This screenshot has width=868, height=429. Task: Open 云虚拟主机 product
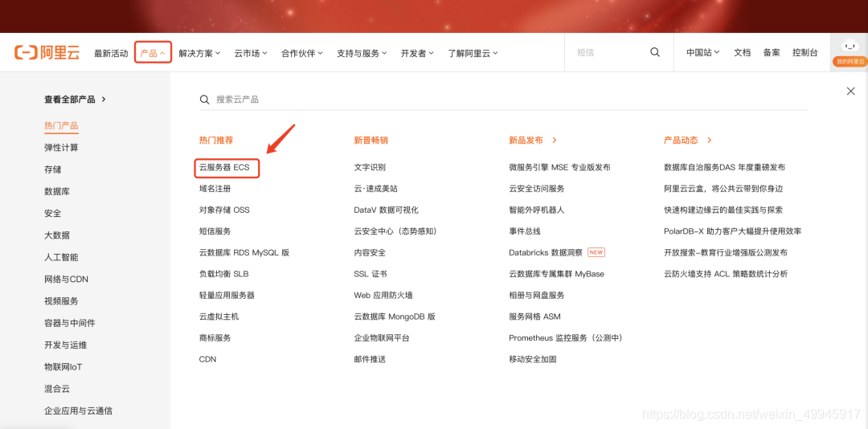(219, 317)
